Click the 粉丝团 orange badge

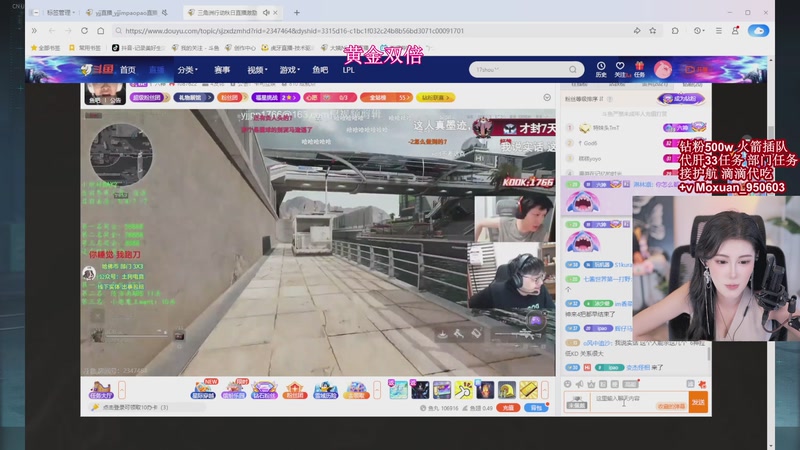[x=232, y=97]
